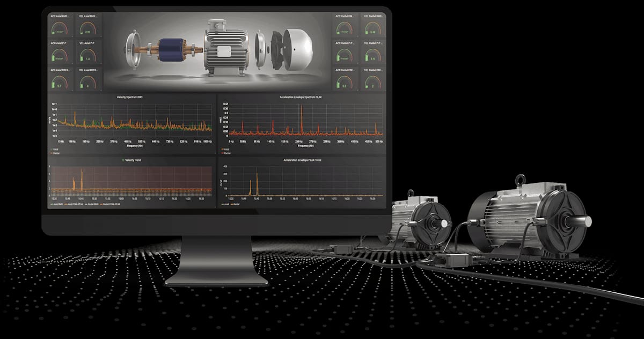Open Acceleration Envelope Spectrum PEAK panel menu
This screenshot has width=644, height=339.
301,97
